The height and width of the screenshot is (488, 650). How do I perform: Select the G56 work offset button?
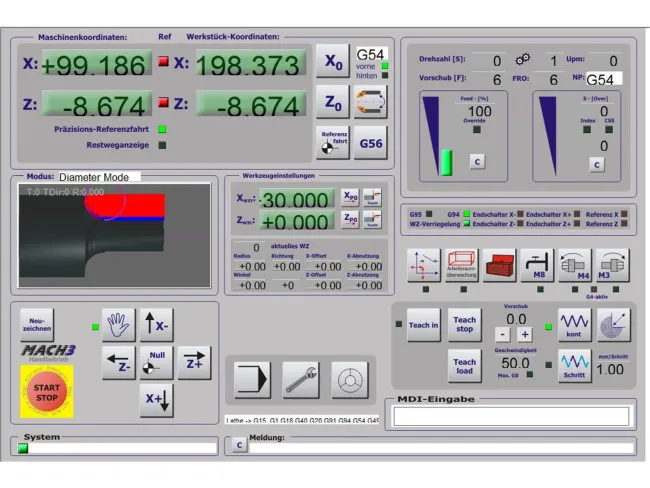tap(371, 143)
